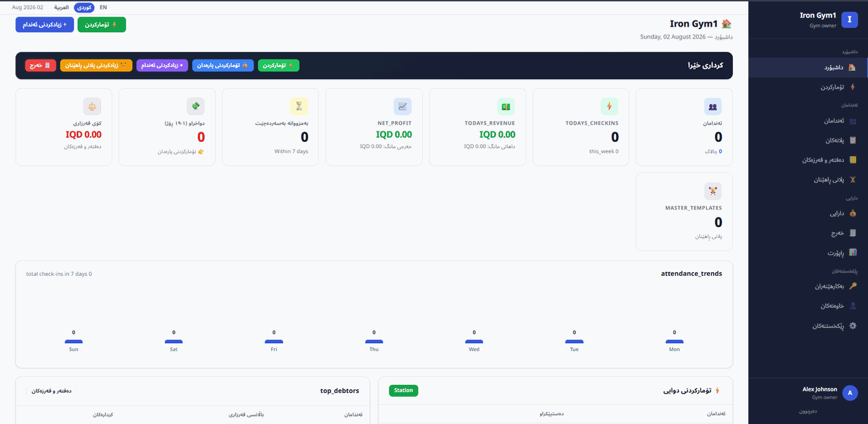Viewport: 868px width, 424px height.
Task: Click the hourglass icon on expiring card
Action: tap(299, 107)
